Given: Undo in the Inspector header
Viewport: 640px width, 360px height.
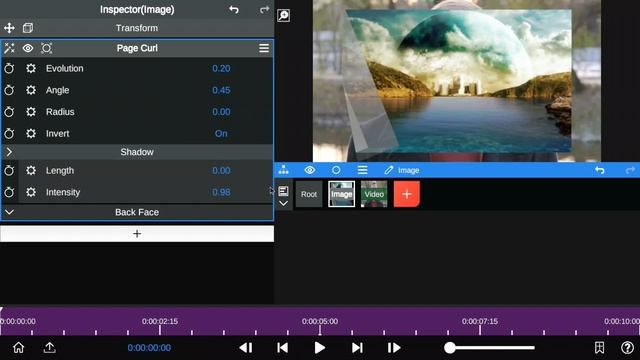Looking at the screenshot, I should (234, 9).
